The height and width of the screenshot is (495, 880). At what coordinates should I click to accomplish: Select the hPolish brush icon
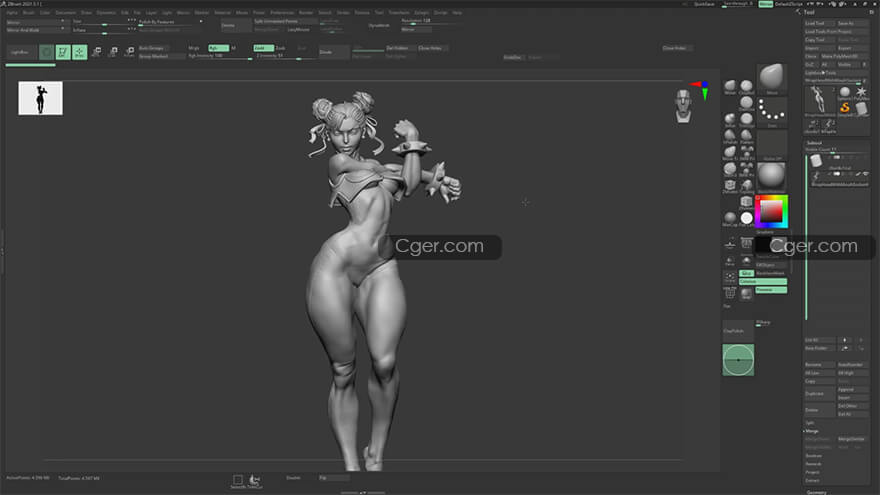[x=730, y=136]
